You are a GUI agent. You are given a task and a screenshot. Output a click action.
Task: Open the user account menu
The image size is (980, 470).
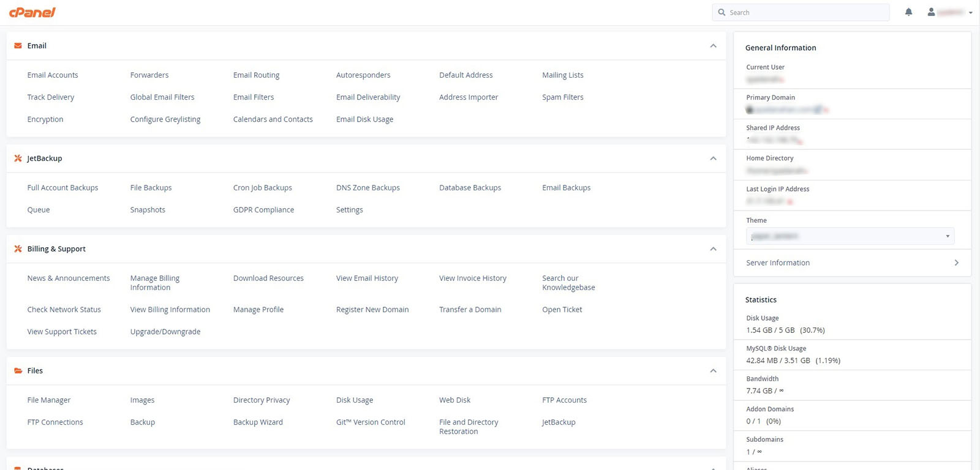click(x=949, y=12)
